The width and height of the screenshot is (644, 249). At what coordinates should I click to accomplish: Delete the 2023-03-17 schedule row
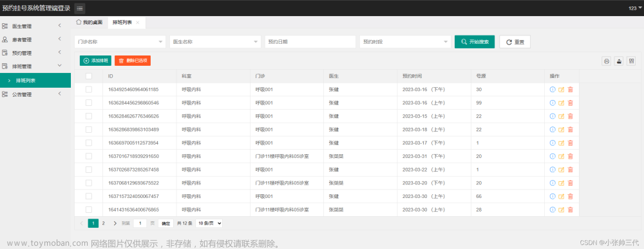pos(570,143)
